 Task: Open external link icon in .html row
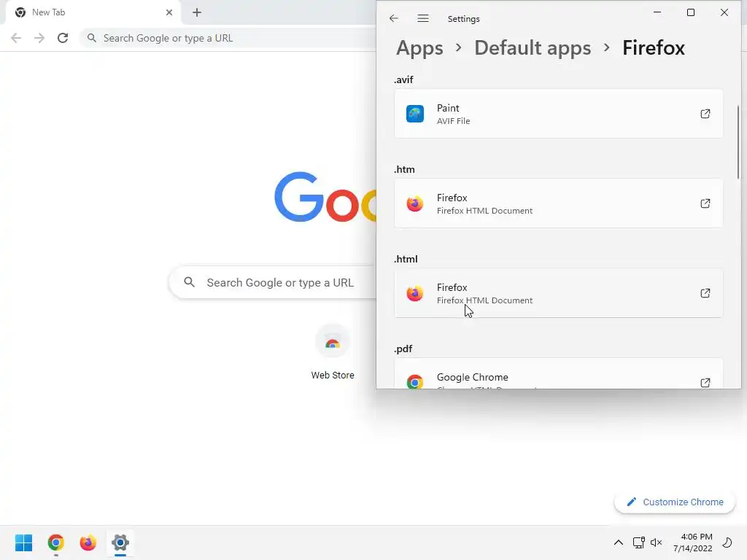coord(705,293)
